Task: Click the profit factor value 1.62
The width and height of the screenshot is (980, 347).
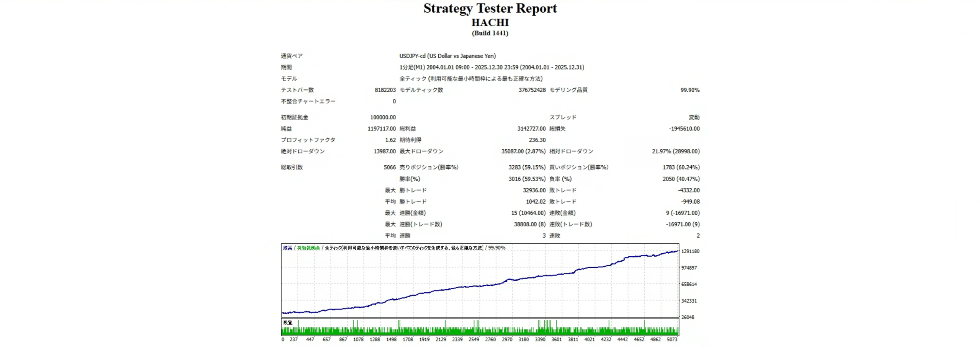Action: click(390, 140)
